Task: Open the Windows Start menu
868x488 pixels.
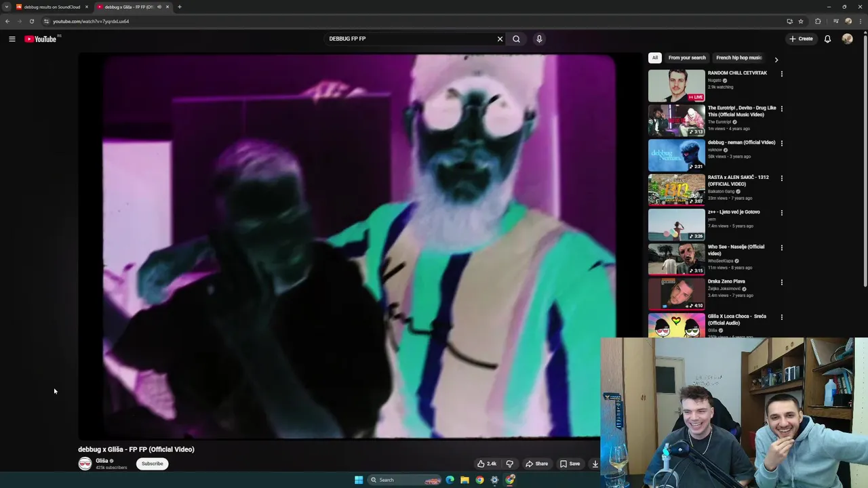Action: pyautogui.click(x=359, y=480)
